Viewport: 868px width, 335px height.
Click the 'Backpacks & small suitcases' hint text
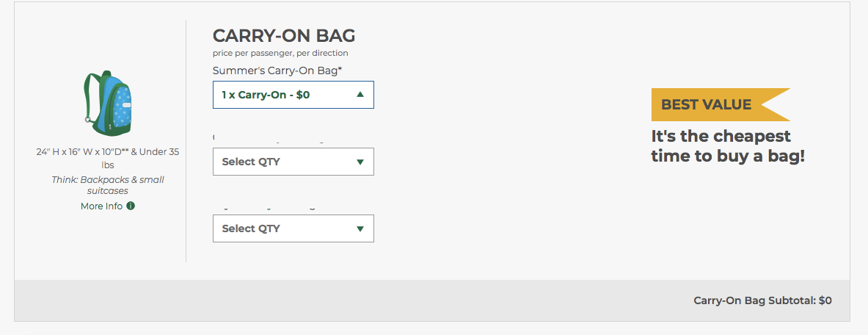(x=108, y=185)
